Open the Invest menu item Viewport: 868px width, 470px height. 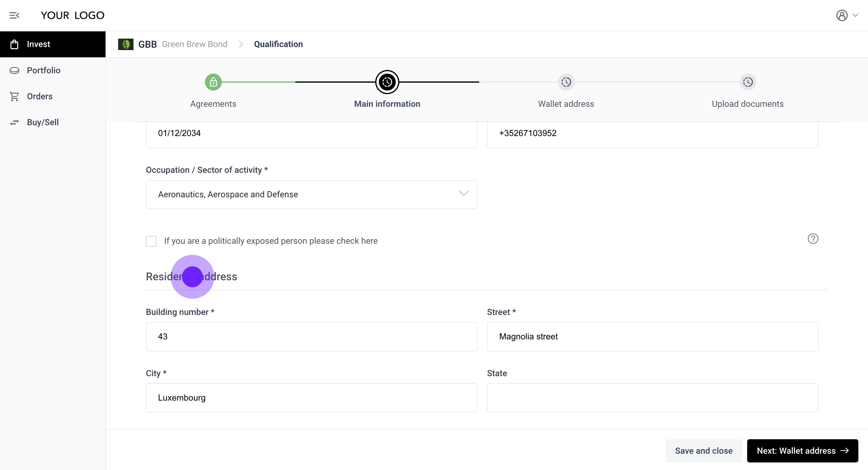click(38, 44)
